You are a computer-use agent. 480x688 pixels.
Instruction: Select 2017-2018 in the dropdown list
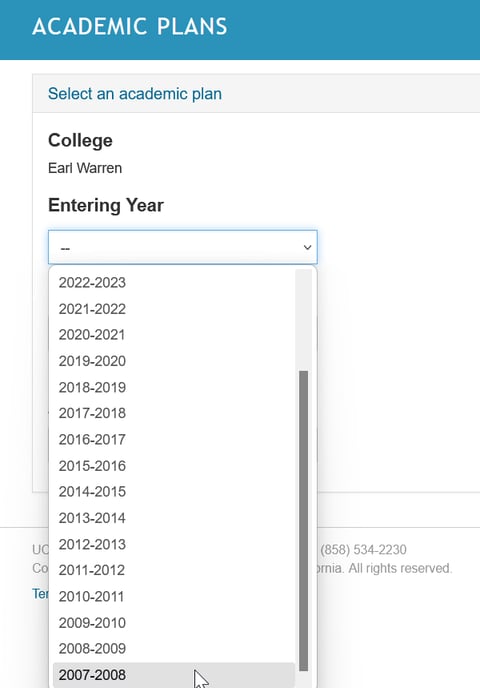click(x=173, y=413)
